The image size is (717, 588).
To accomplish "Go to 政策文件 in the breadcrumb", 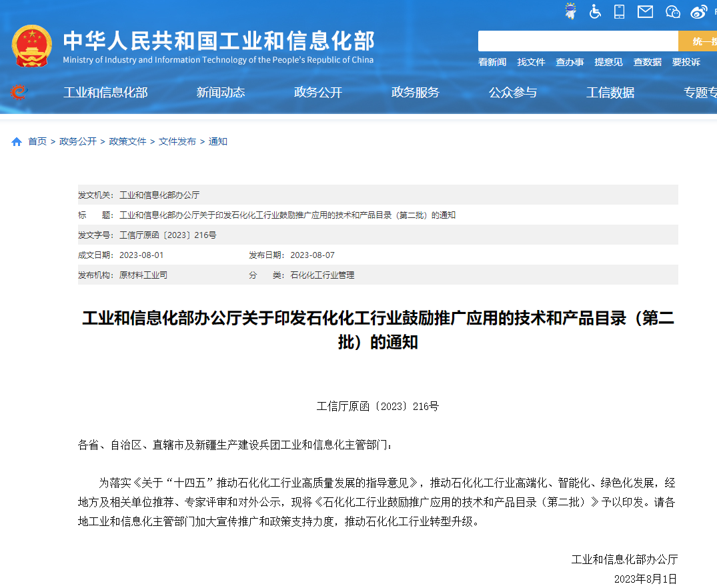I will [x=127, y=142].
